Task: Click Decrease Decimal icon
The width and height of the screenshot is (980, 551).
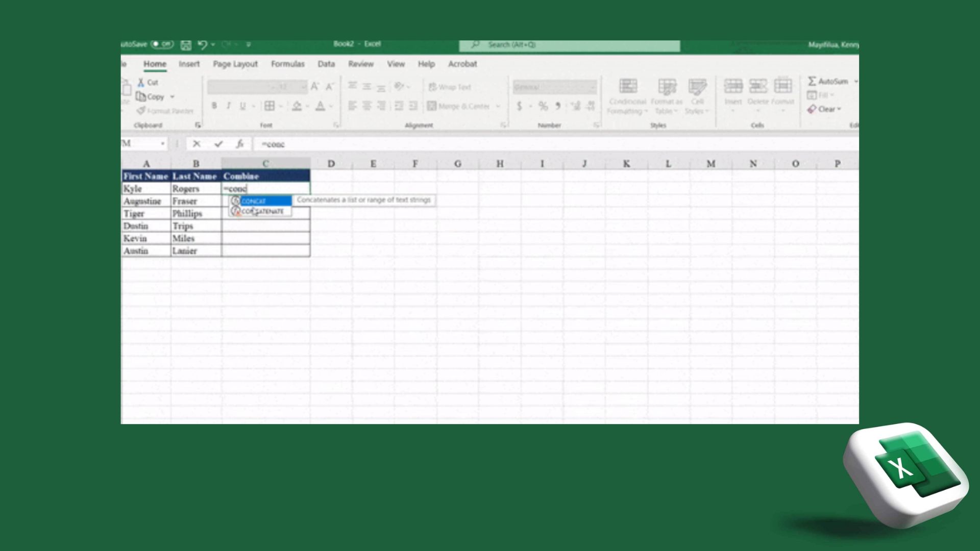Action: tap(591, 106)
